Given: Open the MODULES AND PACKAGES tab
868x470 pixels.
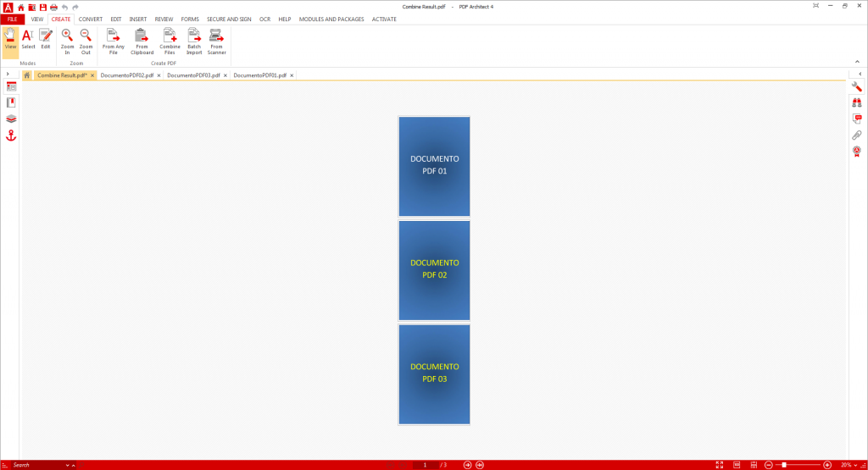Looking at the screenshot, I should coord(331,19).
